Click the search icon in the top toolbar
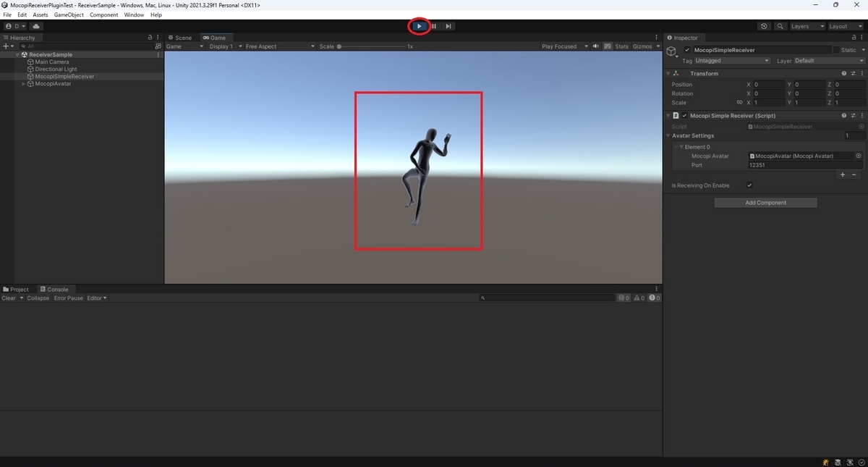This screenshot has height=467, width=868. 780,26
